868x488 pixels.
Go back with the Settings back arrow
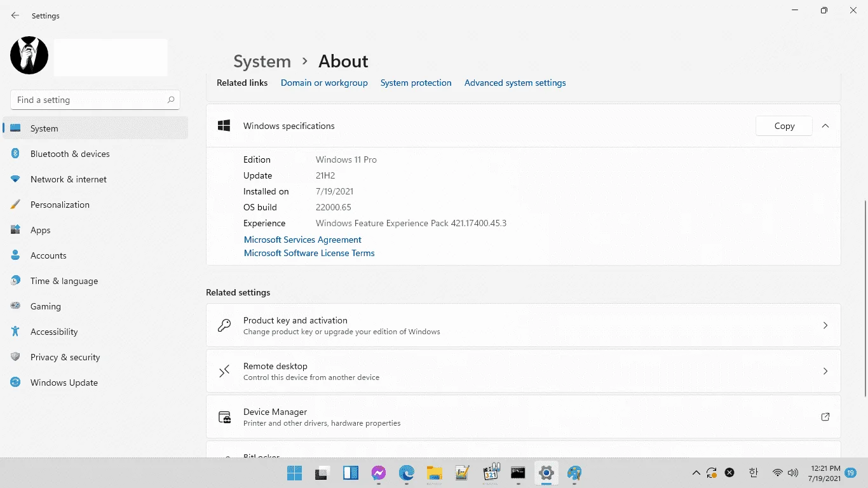[x=15, y=15]
